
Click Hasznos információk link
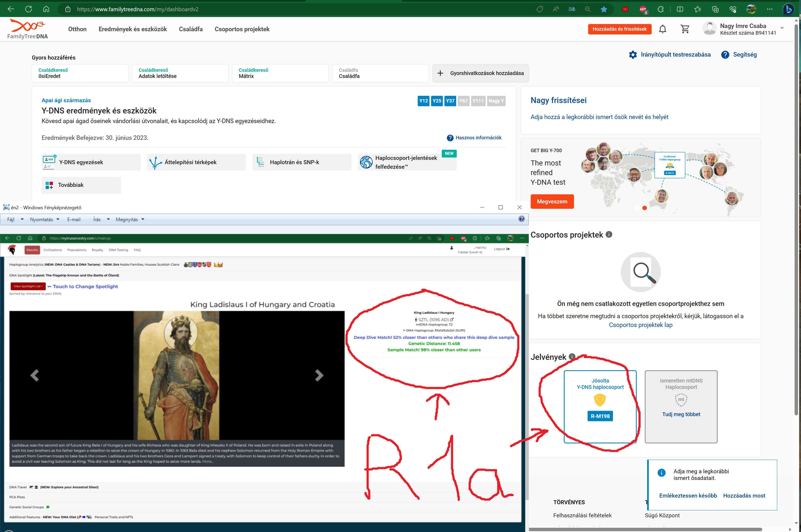(474, 138)
